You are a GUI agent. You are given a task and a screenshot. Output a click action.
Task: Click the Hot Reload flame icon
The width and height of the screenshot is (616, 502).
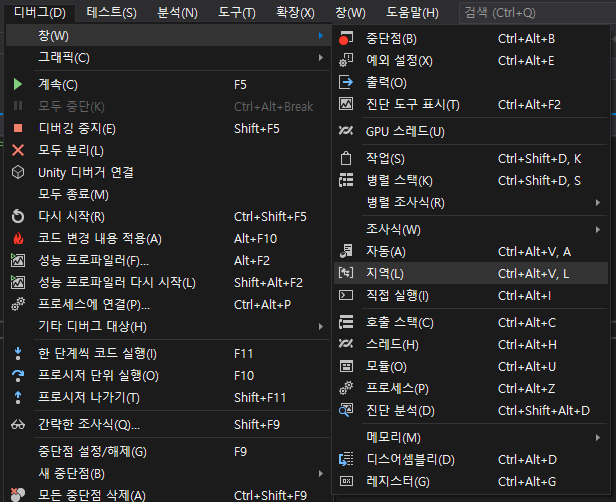click(18, 238)
